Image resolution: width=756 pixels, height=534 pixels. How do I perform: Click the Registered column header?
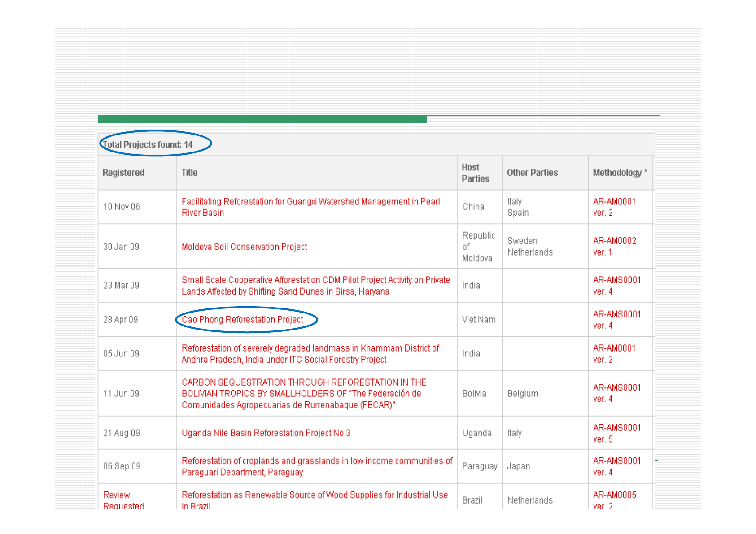pyautogui.click(x=123, y=173)
